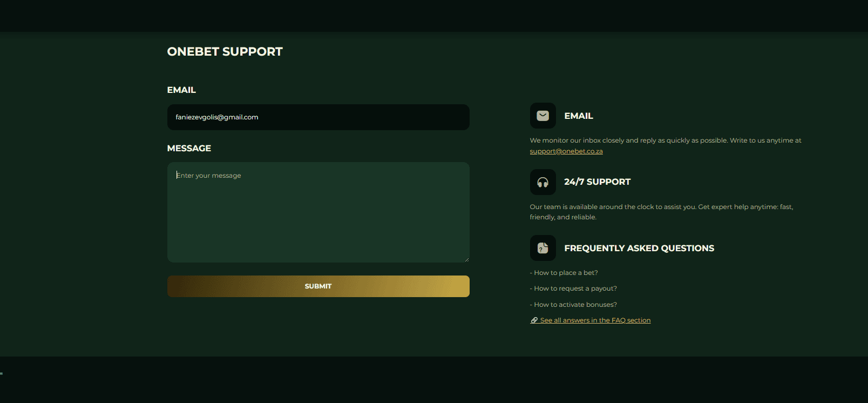Select 'How to request a payout?' question
Image resolution: width=868 pixels, height=403 pixels.
[573, 288]
